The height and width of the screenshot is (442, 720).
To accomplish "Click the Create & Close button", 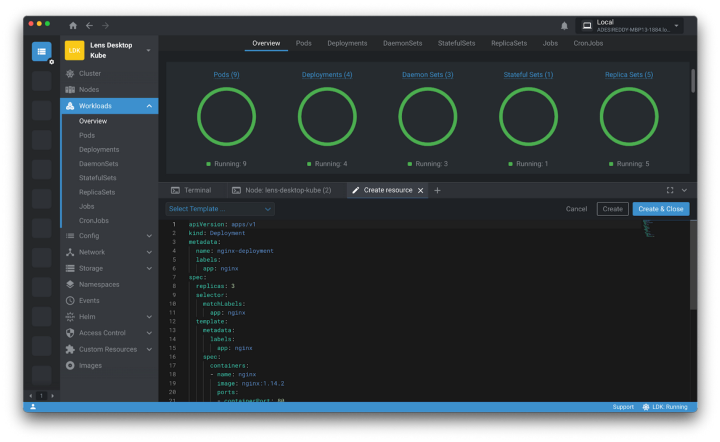I will 660,209.
